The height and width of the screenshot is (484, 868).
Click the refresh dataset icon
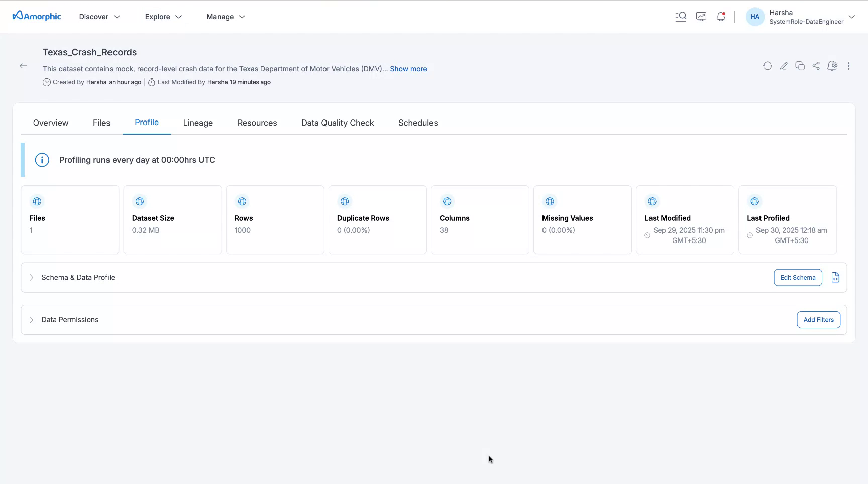[x=767, y=66]
